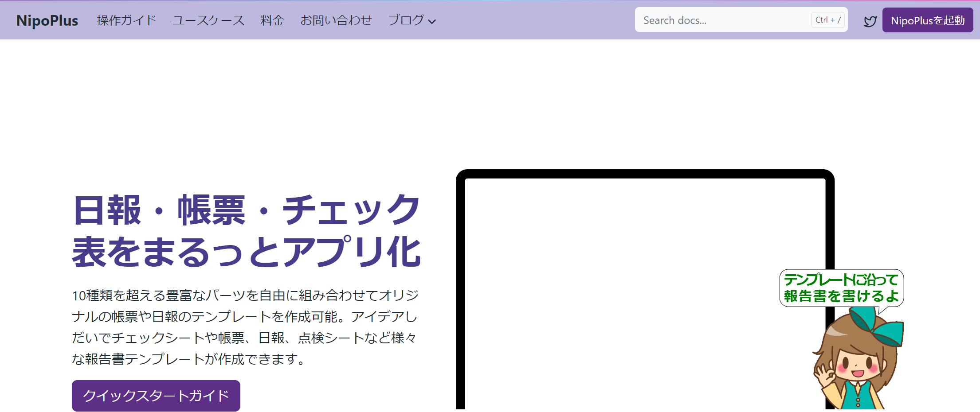Click the chevron arrow beside ブログ
Screen dimensions: 980x412
(432, 21)
